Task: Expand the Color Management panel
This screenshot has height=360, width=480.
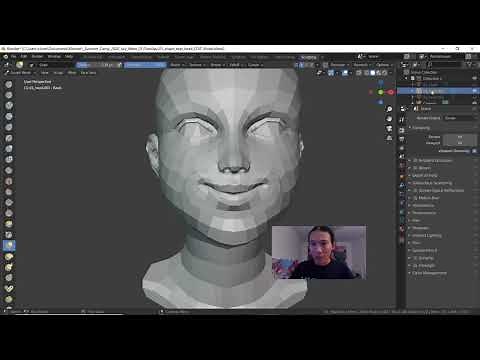Action: coord(429,273)
